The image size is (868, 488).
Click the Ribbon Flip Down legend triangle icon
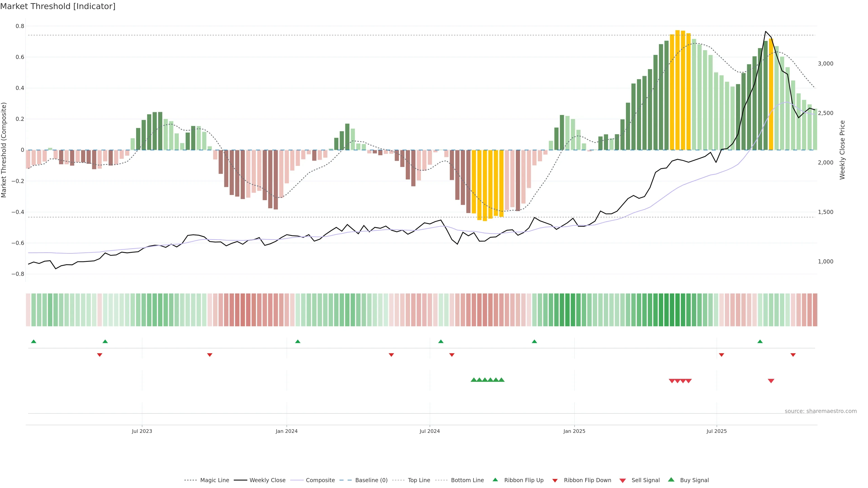point(555,480)
